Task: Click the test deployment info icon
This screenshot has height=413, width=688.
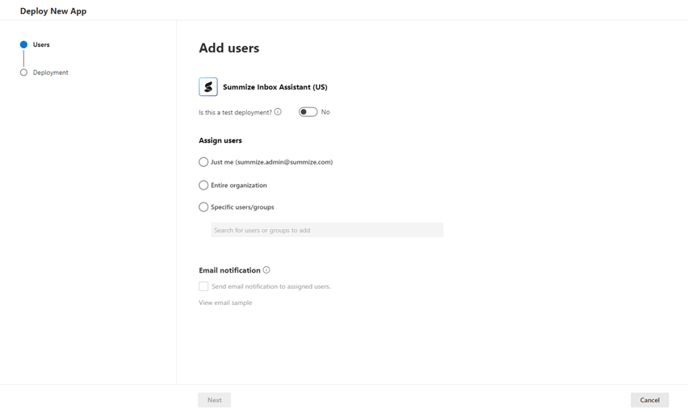Action: click(278, 112)
